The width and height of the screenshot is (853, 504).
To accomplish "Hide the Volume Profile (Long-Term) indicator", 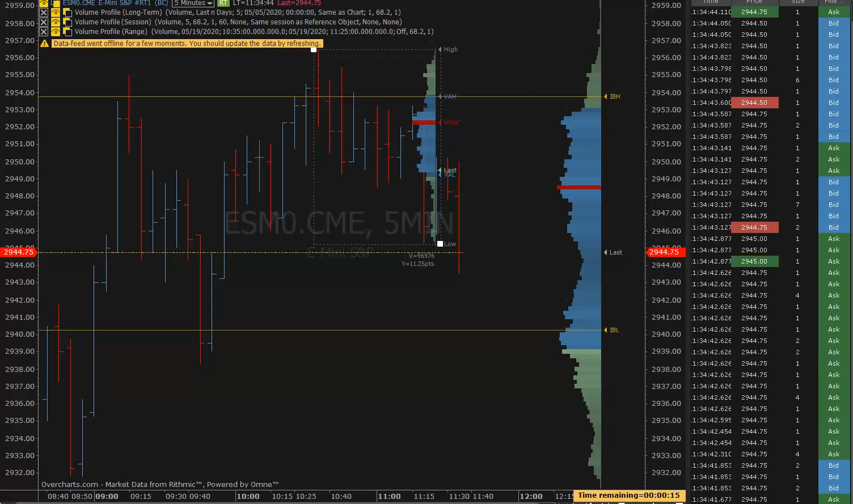I will tap(56, 12).
